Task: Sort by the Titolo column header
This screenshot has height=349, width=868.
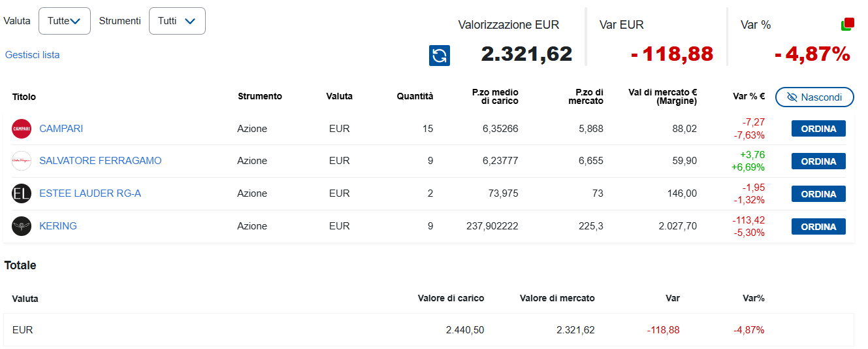Action: click(24, 97)
